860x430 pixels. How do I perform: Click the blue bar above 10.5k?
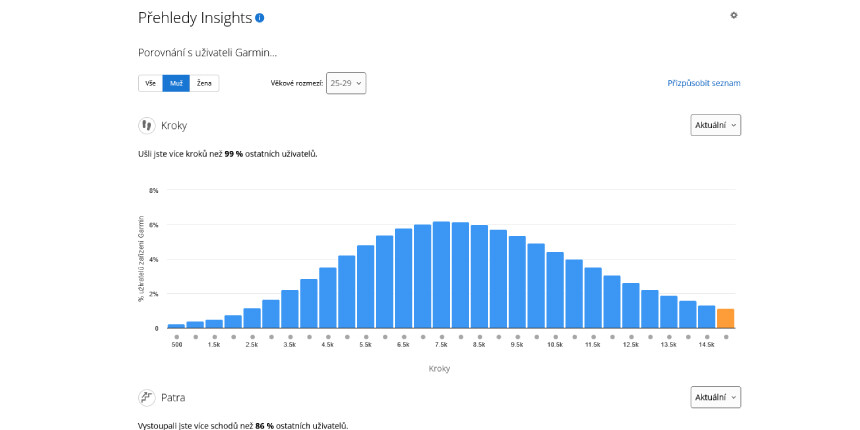tap(555, 290)
